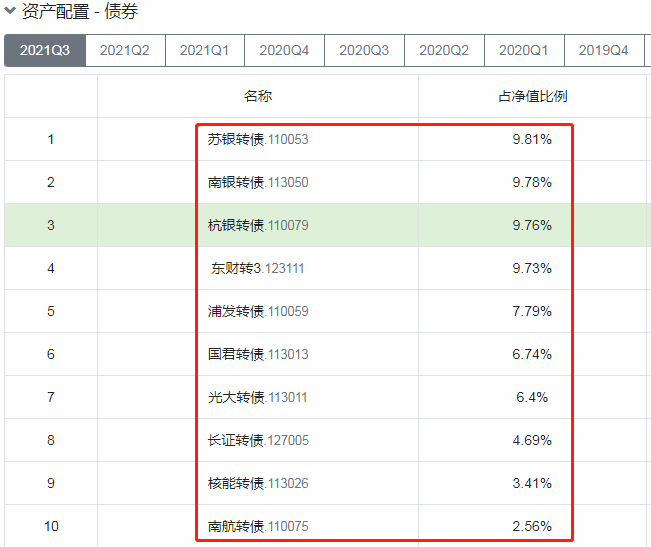Collapse the 资产配置 - 债券 section chevron
Image resolution: width=651 pixels, height=547 pixels.
(x=10, y=10)
